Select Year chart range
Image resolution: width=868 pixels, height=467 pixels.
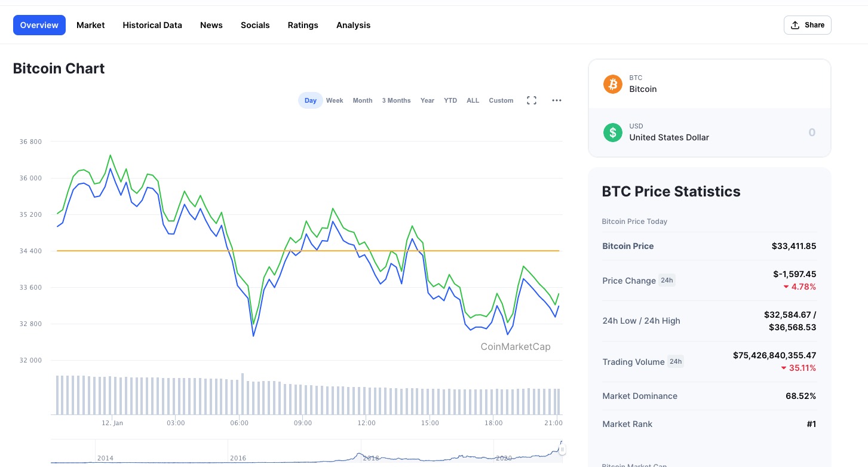pyautogui.click(x=427, y=100)
